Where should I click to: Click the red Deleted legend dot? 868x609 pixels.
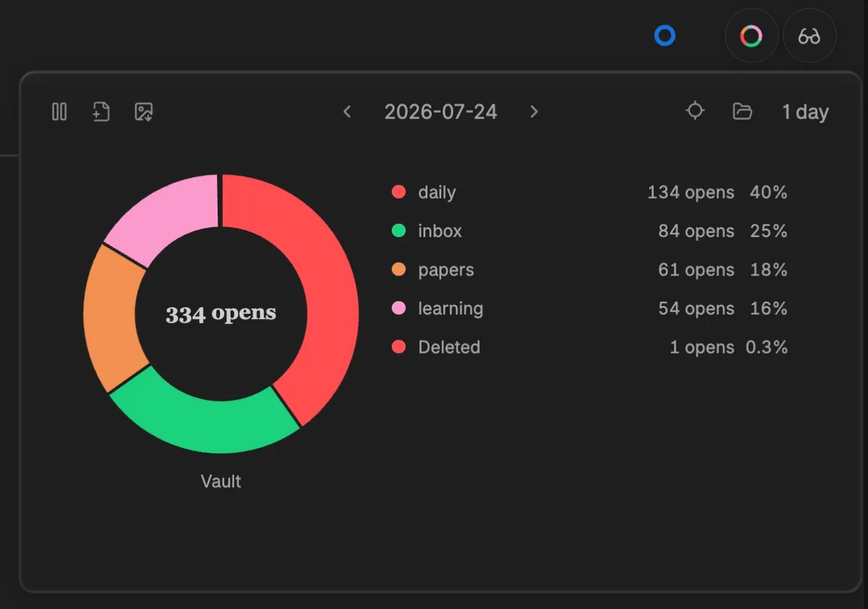pyautogui.click(x=398, y=347)
